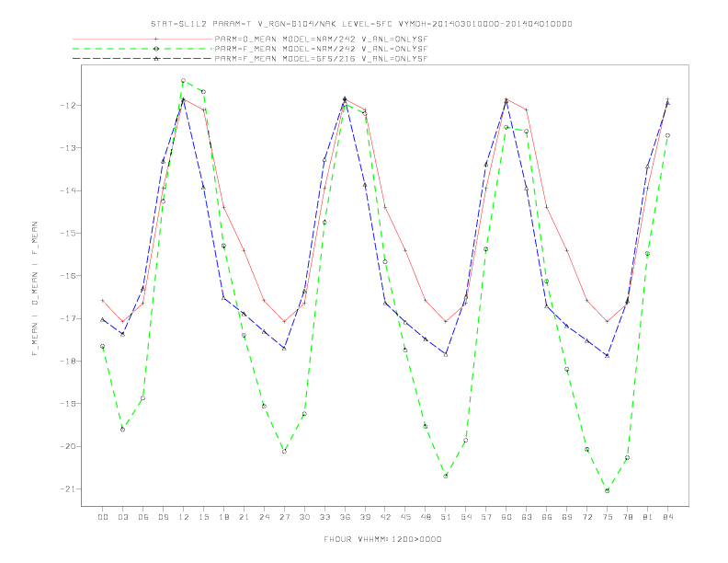Click the 39 forecast hour tick label

tap(365, 517)
